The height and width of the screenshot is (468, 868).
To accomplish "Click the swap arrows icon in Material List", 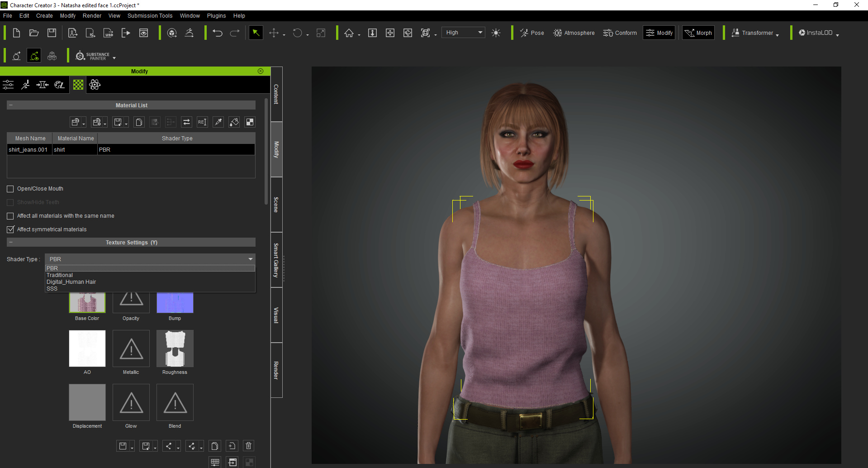I will tap(186, 122).
